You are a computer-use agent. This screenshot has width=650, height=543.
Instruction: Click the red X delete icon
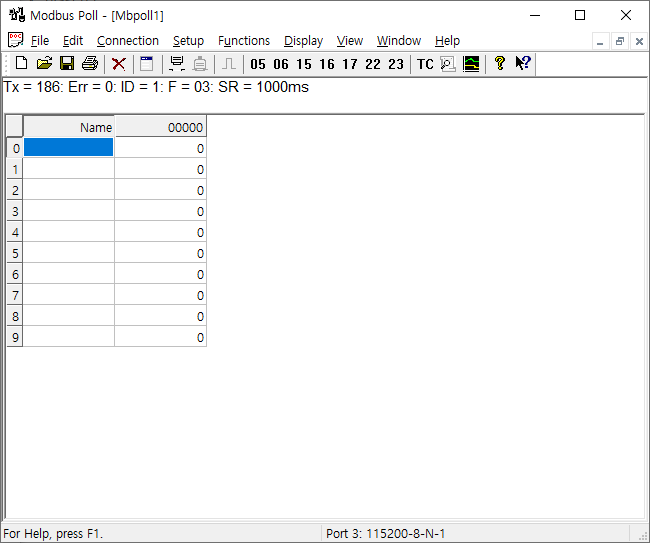click(119, 64)
